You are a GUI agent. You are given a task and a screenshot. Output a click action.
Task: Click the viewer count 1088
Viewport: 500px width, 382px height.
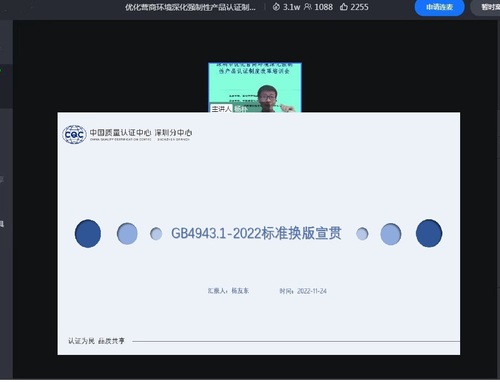click(324, 7)
